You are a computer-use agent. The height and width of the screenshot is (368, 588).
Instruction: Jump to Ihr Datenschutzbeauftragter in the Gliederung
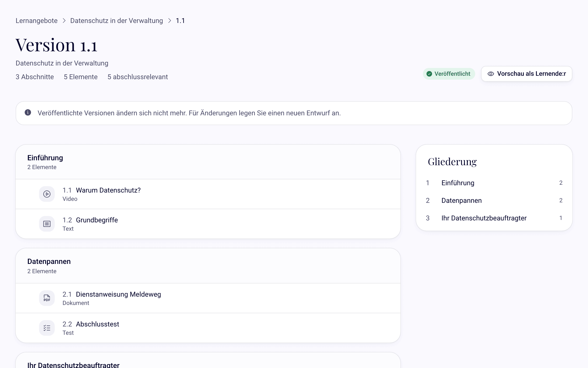[494, 218]
